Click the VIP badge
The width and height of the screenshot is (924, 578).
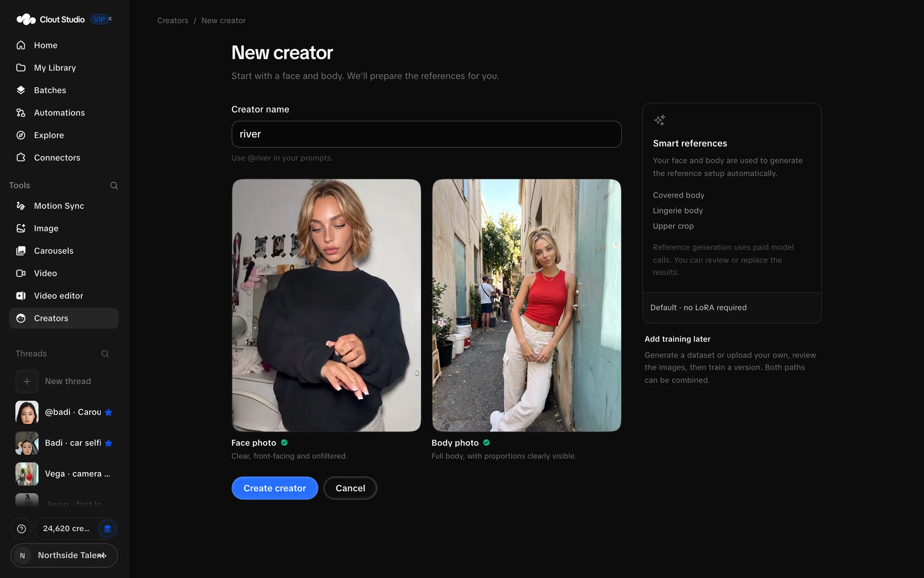(x=99, y=19)
